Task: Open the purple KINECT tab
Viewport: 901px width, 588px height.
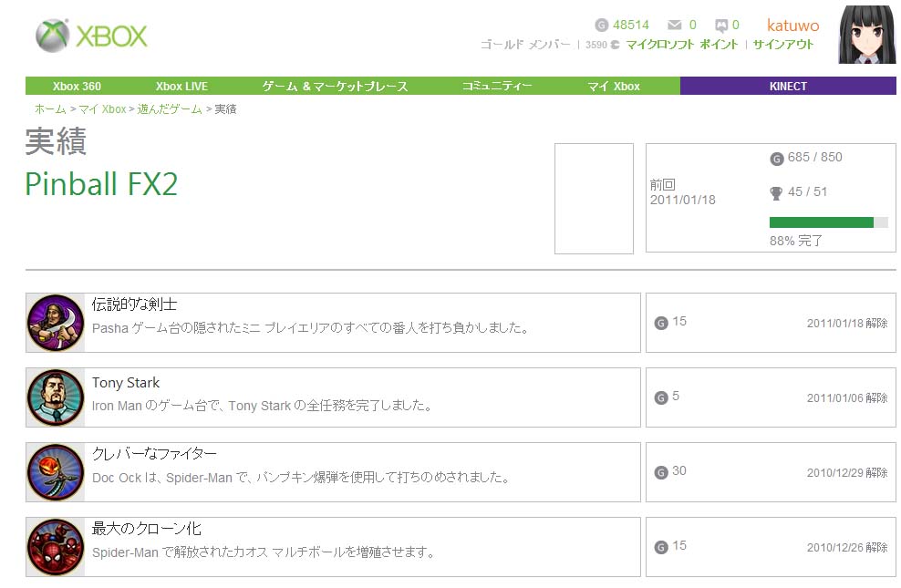Action: click(x=788, y=86)
